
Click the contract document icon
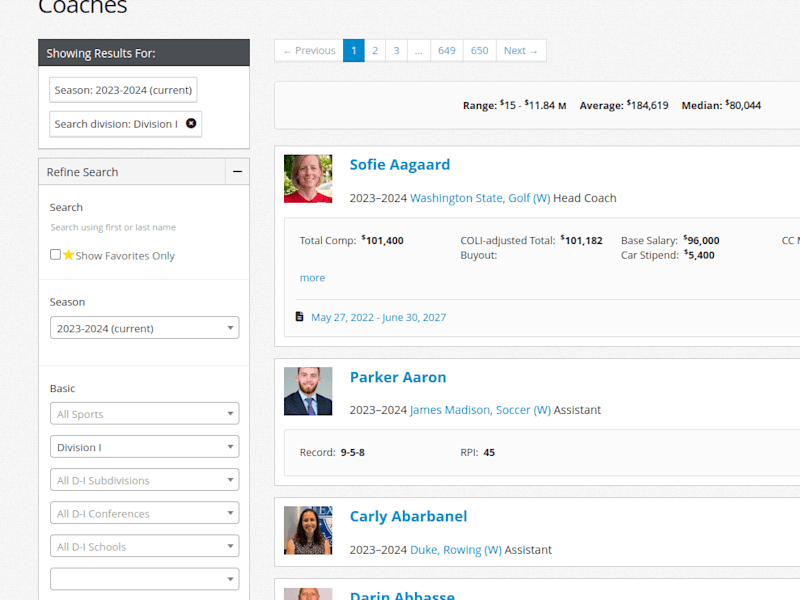click(x=299, y=317)
